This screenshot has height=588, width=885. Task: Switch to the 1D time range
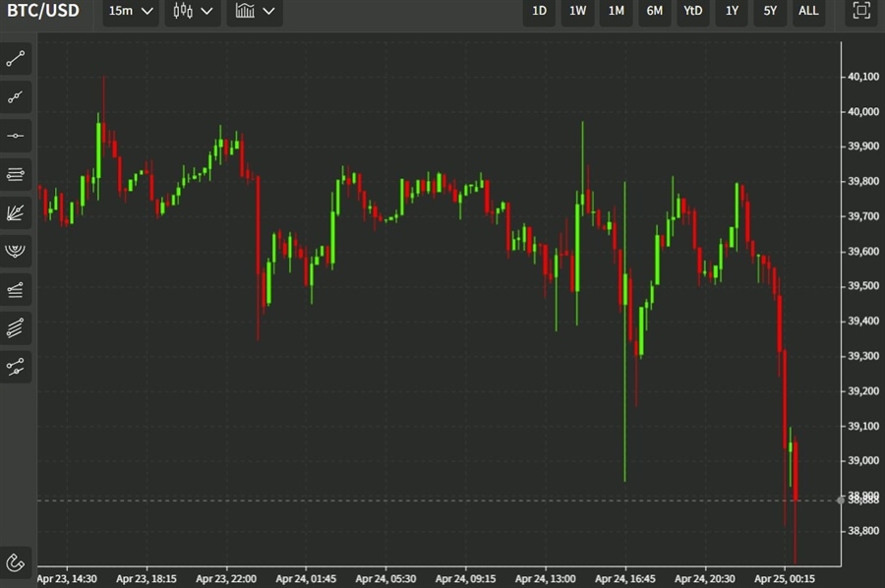(x=540, y=11)
